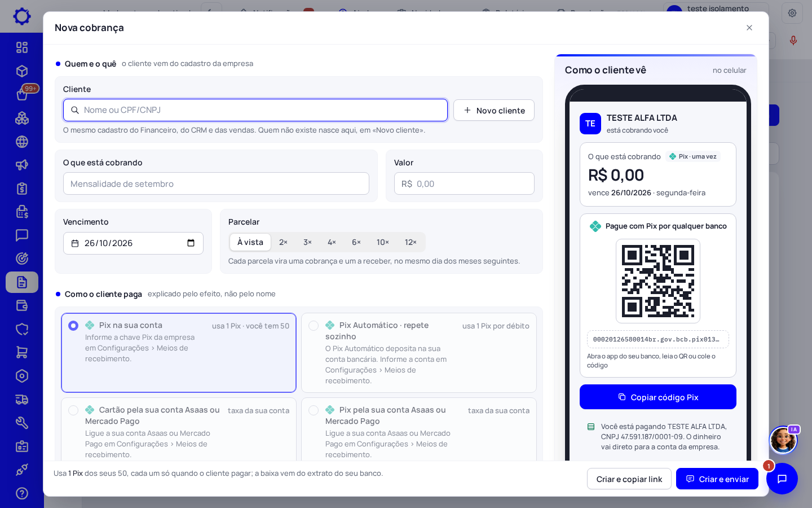Choose À vista payment tab
The image size is (812, 508).
pyautogui.click(x=250, y=242)
